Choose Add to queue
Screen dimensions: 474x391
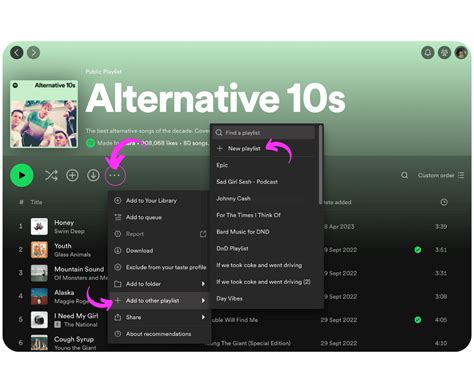click(159, 217)
